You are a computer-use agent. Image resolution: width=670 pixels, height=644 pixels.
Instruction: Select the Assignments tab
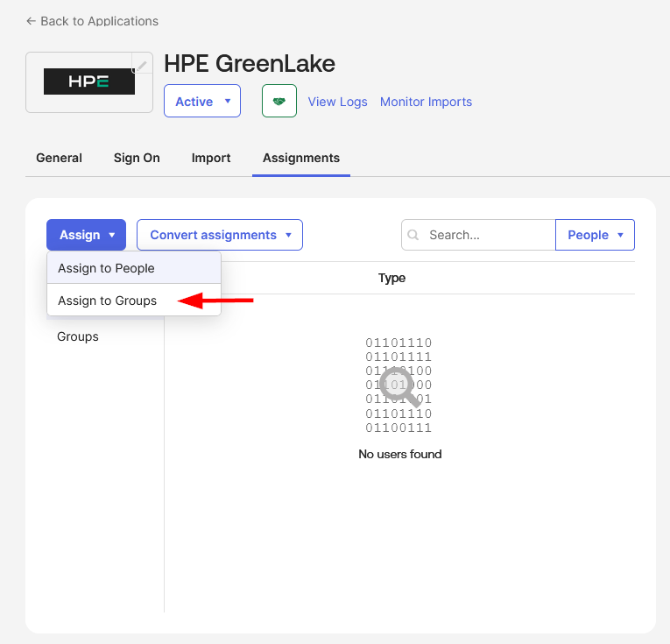click(301, 158)
